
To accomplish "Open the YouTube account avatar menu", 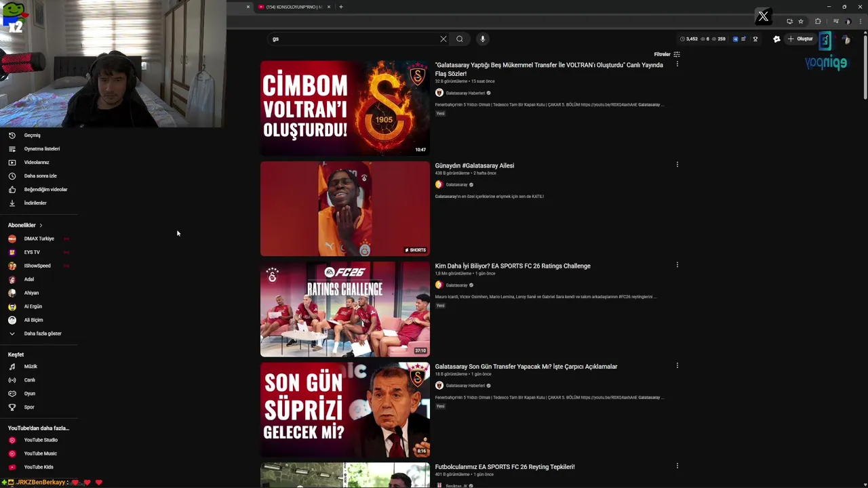I will pyautogui.click(x=846, y=39).
